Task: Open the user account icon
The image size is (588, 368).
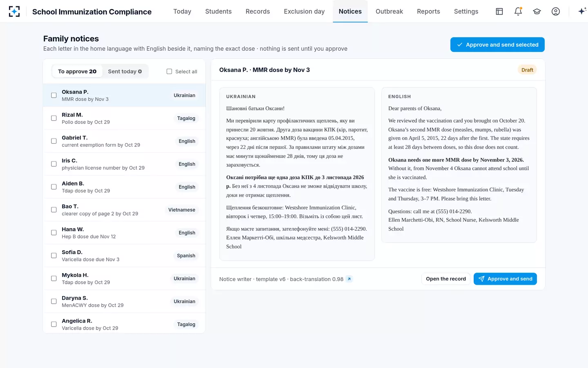Action: pos(556,11)
